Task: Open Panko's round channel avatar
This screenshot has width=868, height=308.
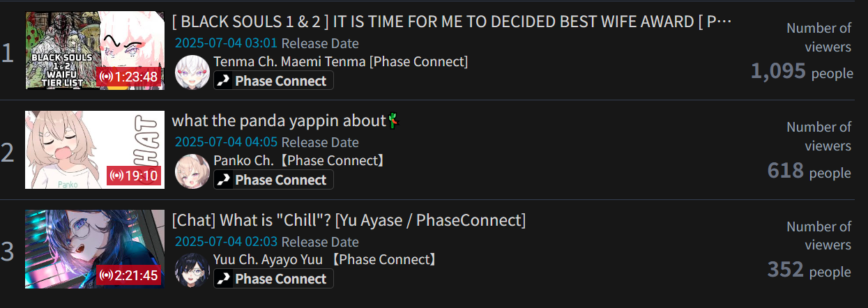Action: (192, 171)
